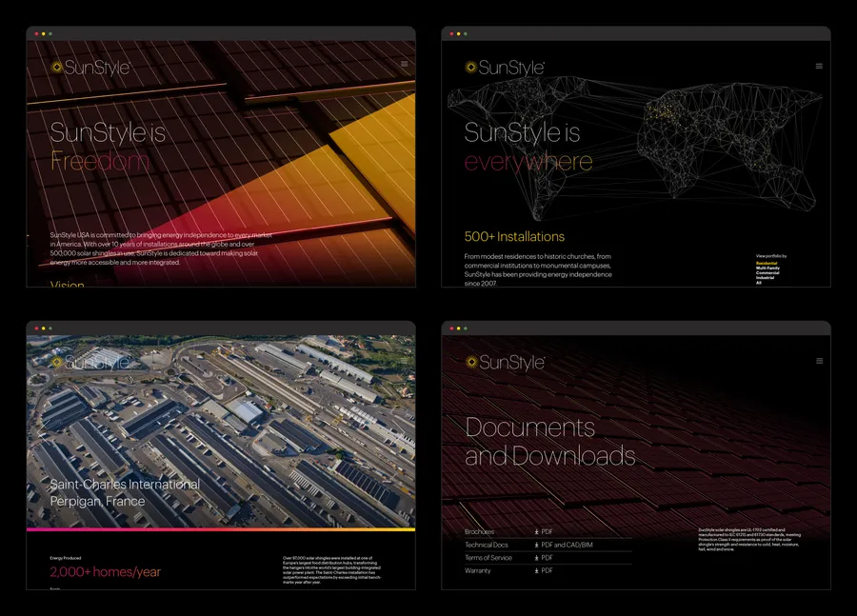The height and width of the screenshot is (616, 857).
Task: Click the PDF download icon beside Brochures
Action: pyautogui.click(x=536, y=531)
